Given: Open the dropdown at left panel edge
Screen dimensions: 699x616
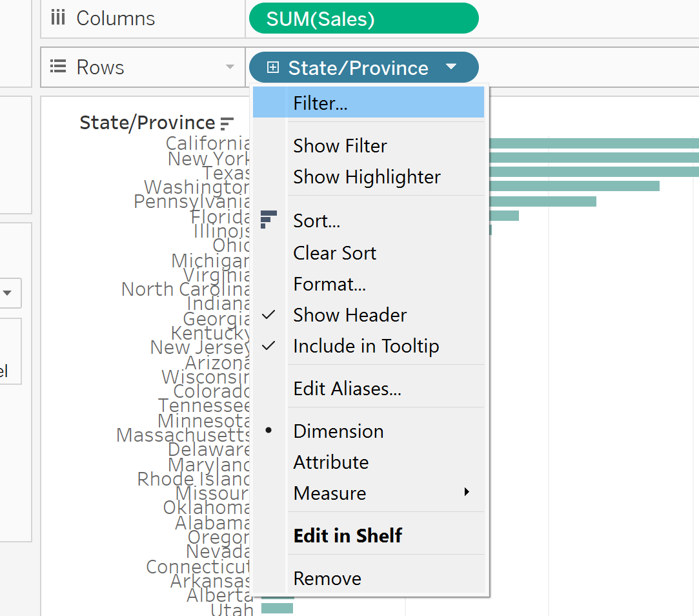Looking at the screenshot, I should (8, 293).
